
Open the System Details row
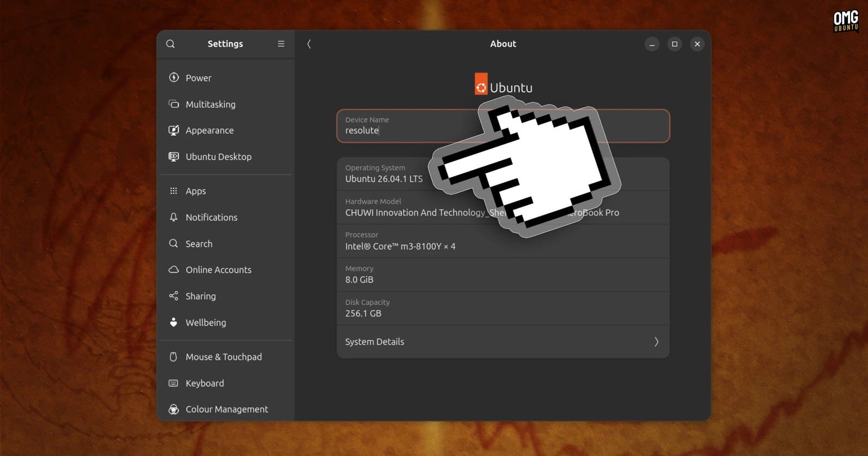click(503, 341)
